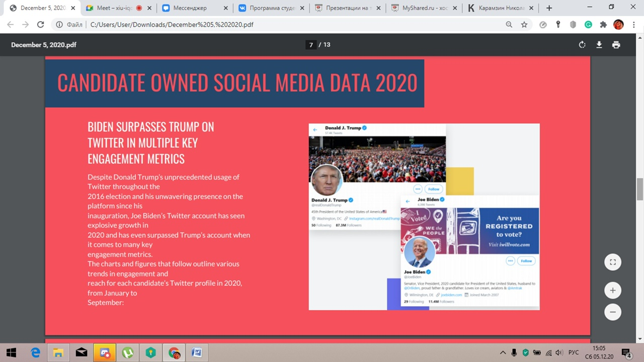Close the December 5, 2020 tab
The width and height of the screenshot is (644, 362).
pos(73,8)
